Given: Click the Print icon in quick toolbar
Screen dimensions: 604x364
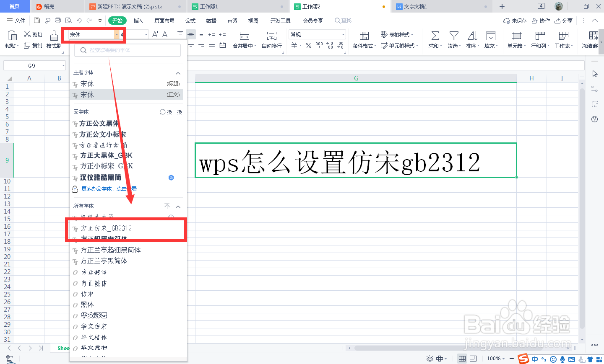Looking at the screenshot, I should coord(58,21).
